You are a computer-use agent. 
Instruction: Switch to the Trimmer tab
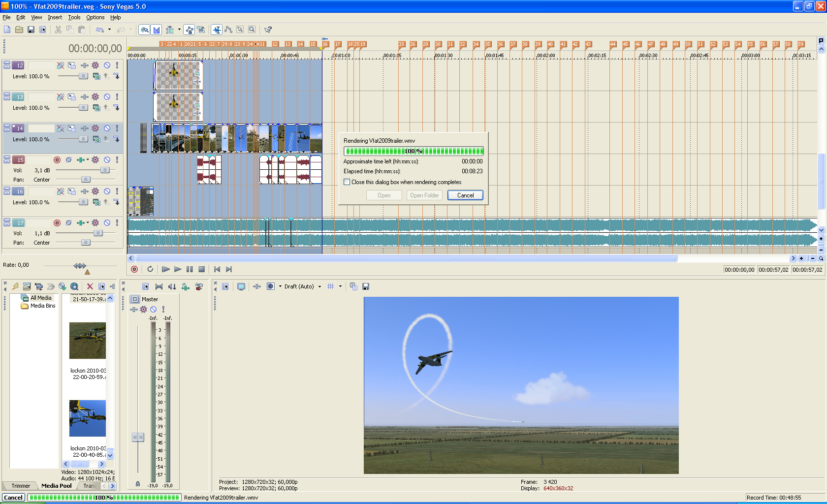[x=21, y=486]
